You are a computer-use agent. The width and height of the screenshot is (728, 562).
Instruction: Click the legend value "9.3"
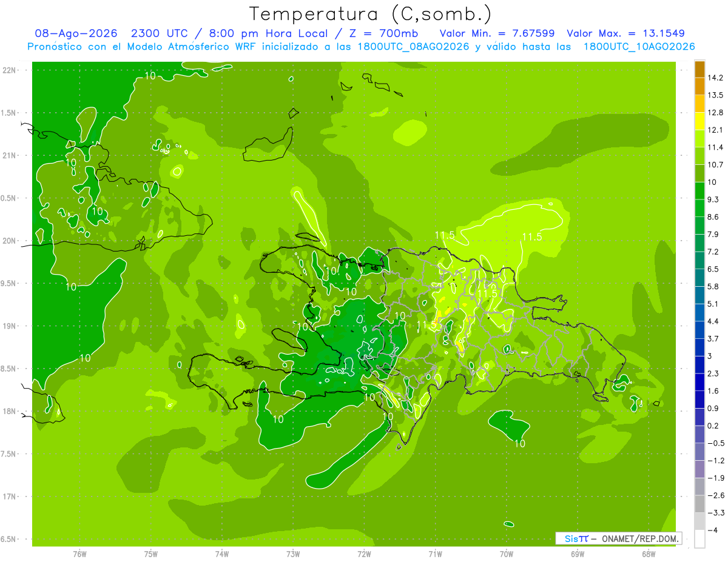(x=713, y=199)
